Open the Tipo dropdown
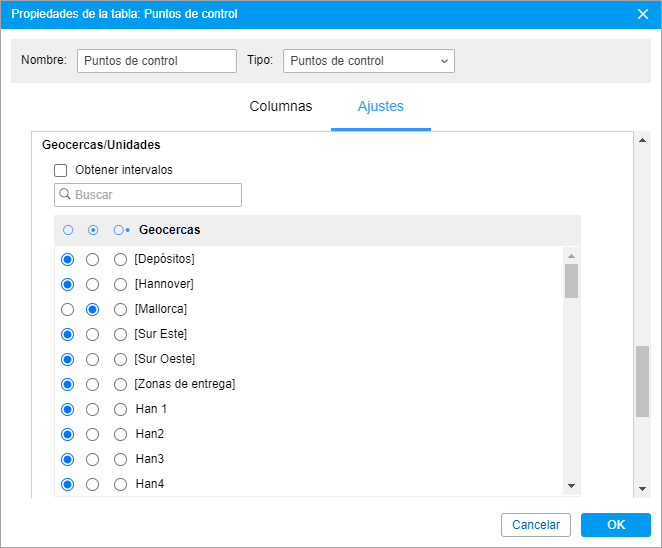 pos(369,61)
